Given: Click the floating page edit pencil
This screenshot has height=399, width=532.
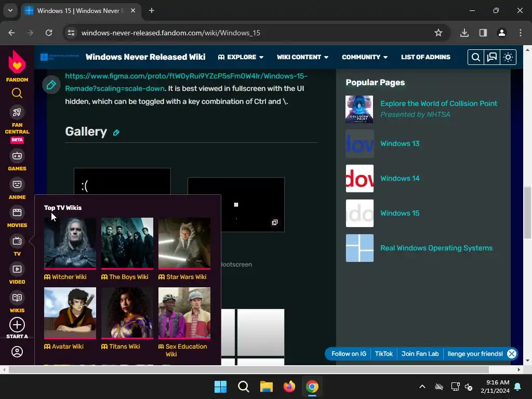Looking at the screenshot, I should pos(51,85).
